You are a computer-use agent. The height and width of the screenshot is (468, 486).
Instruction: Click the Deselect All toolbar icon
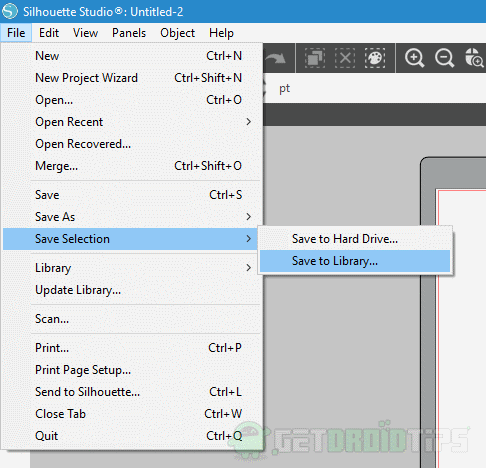click(345, 58)
